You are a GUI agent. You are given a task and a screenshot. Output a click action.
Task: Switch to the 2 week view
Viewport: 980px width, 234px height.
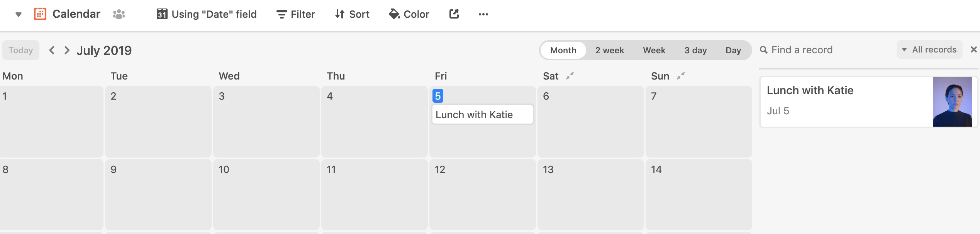pos(610,50)
